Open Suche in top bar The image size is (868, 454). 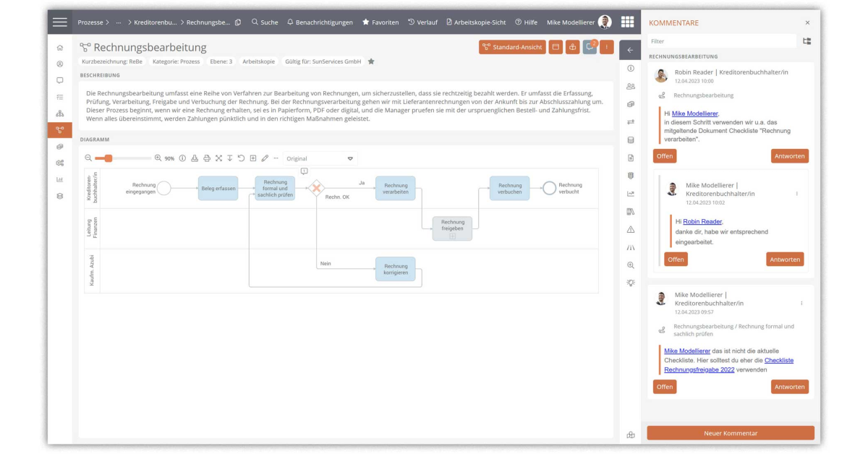pos(264,22)
